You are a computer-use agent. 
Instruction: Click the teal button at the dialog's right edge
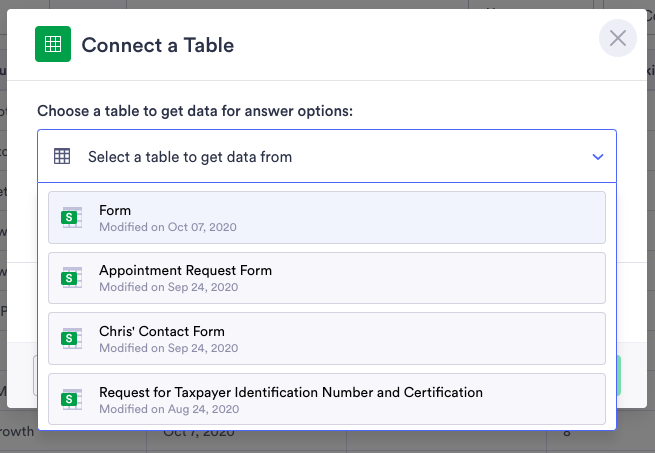tap(619, 374)
